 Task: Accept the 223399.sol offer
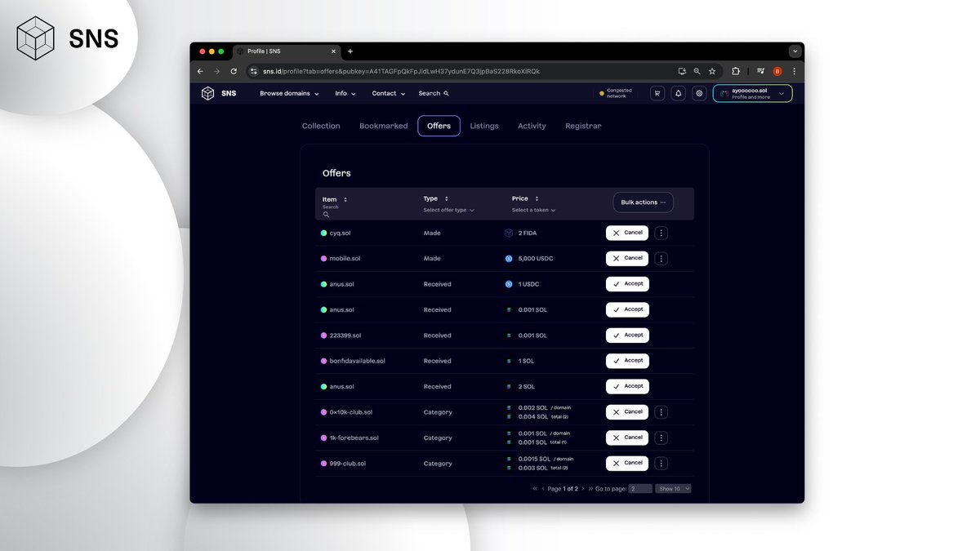(627, 335)
